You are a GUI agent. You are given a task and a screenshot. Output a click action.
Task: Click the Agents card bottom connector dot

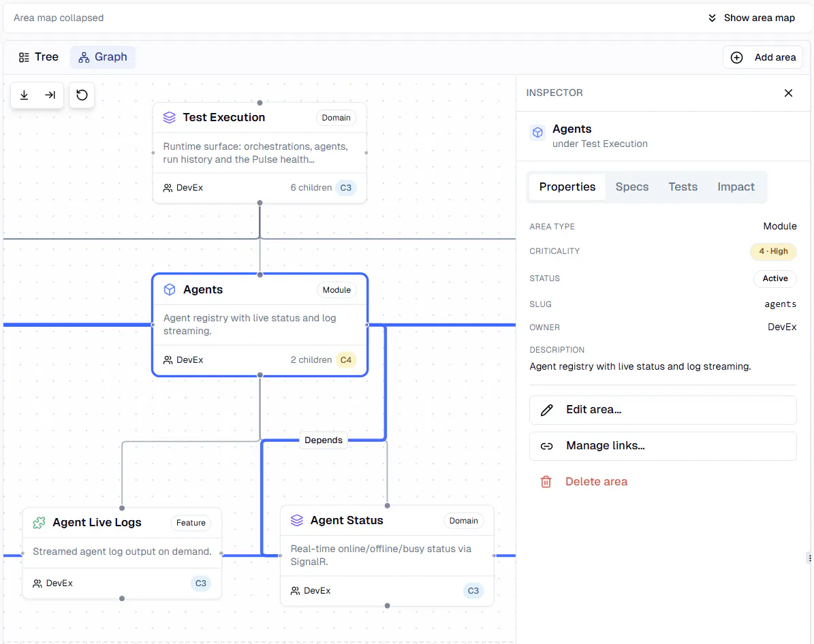pos(260,375)
